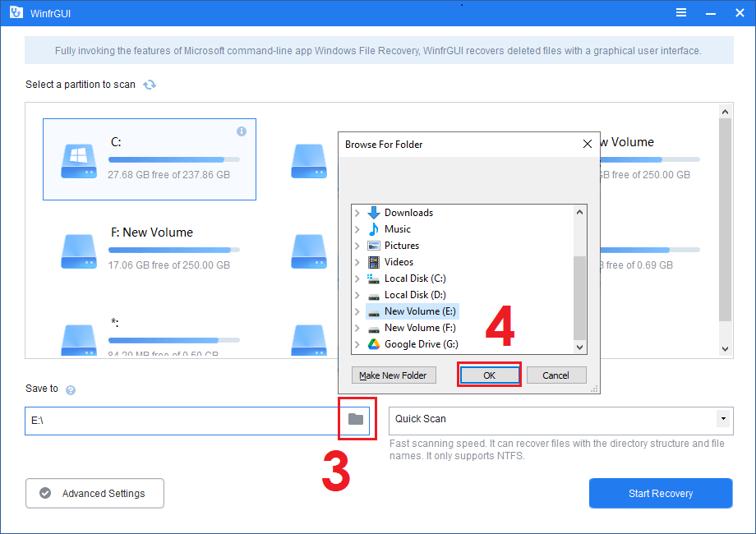The width and height of the screenshot is (756, 534).
Task: Click the Pictures icon in the folder tree
Action: point(374,245)
